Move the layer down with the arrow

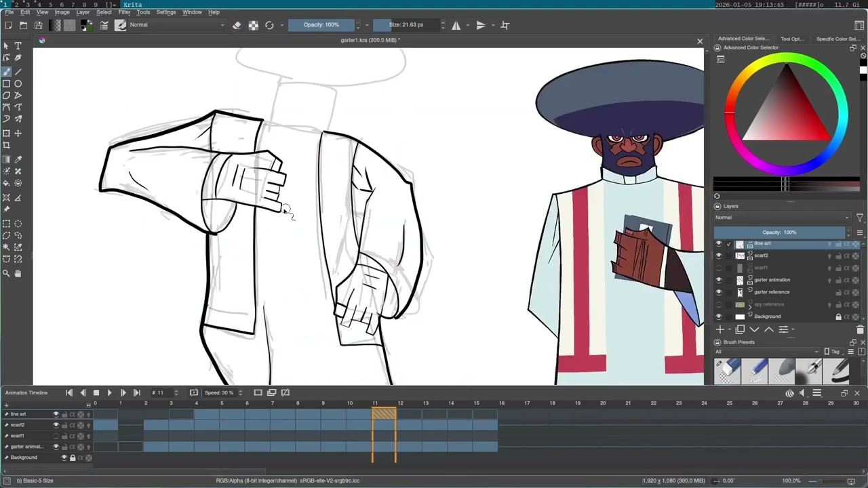coord(754,329)
